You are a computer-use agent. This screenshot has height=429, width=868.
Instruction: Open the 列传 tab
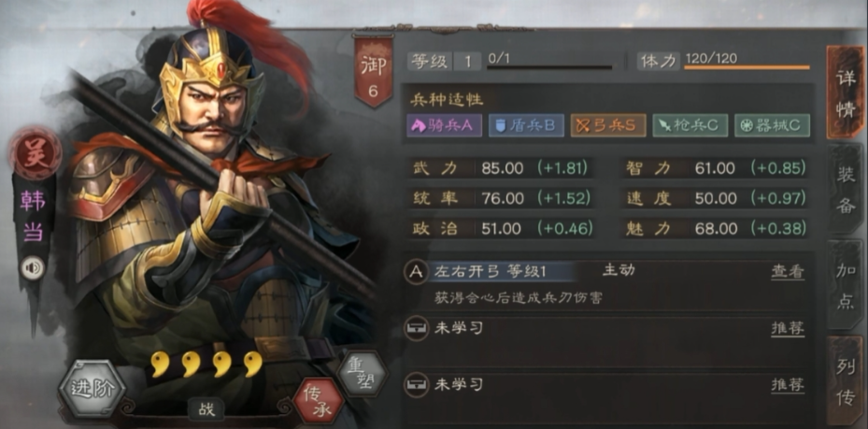pos(846,380)
